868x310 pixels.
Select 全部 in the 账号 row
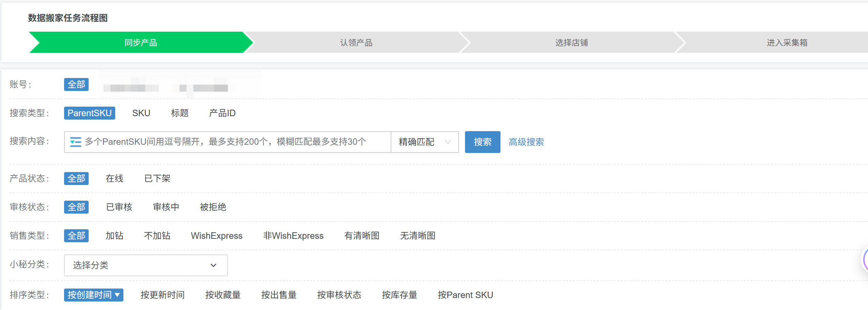[x=76, y=84]
